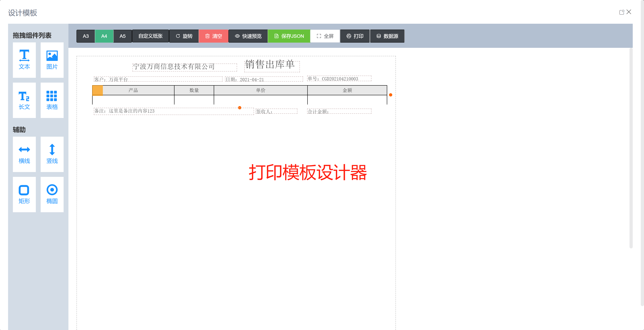Viewport: 644px width, 330px height.
Task: Click the orange table move handle square
Action: [97, 90]
